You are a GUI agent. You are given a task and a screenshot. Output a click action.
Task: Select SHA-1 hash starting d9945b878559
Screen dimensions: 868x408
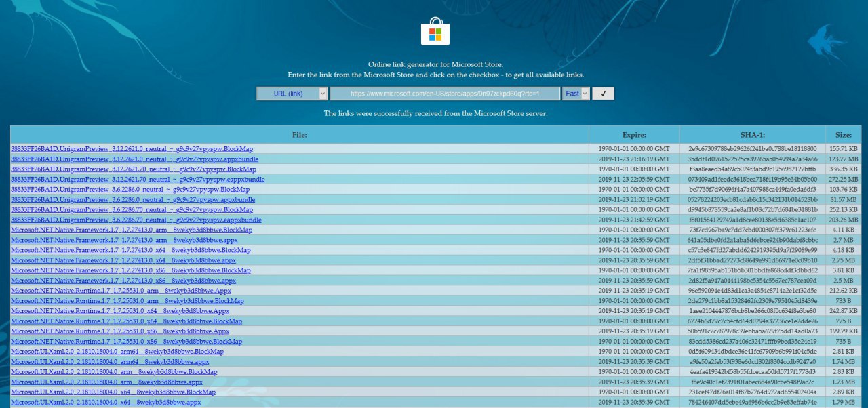[x=753, y=209]
